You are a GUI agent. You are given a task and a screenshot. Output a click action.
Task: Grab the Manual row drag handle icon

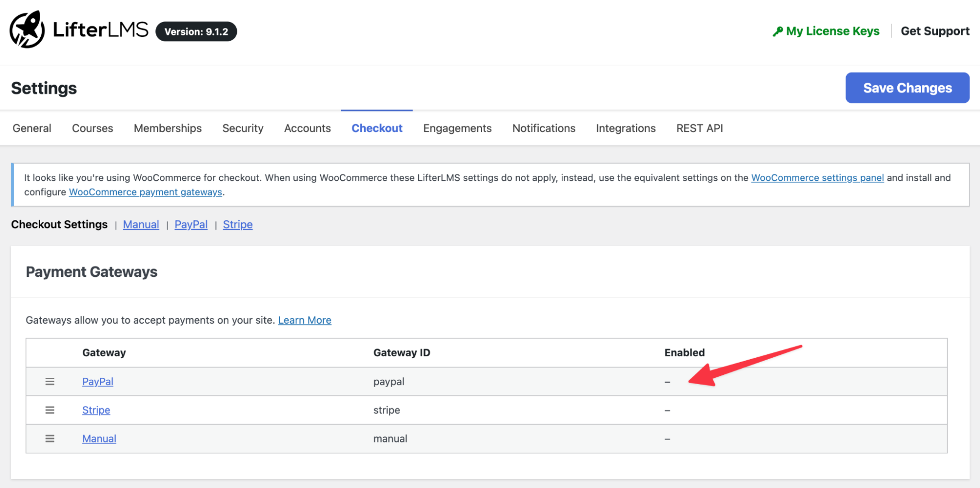(50, 439)
